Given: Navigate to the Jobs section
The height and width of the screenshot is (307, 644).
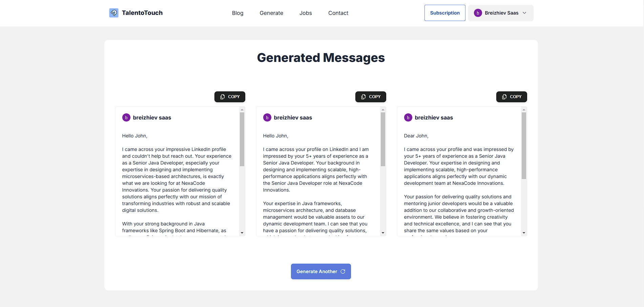Looking at the screenshot, I should point(306,13).
